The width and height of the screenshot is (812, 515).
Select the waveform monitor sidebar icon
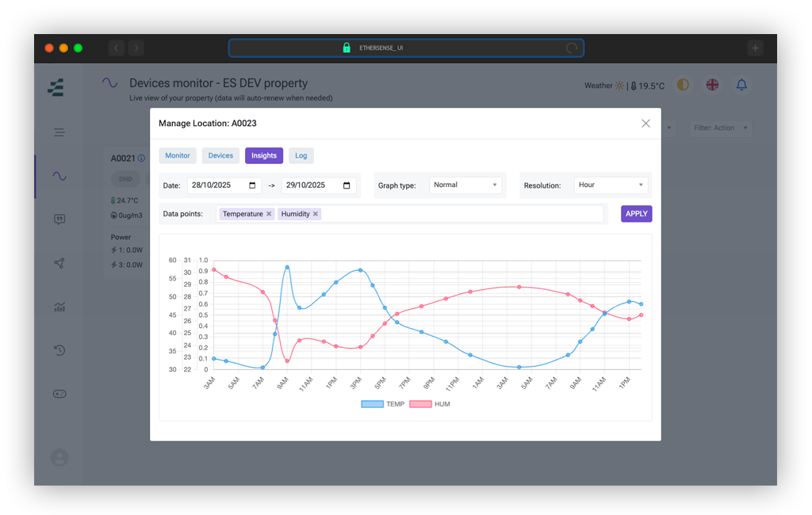click(59, 176)
